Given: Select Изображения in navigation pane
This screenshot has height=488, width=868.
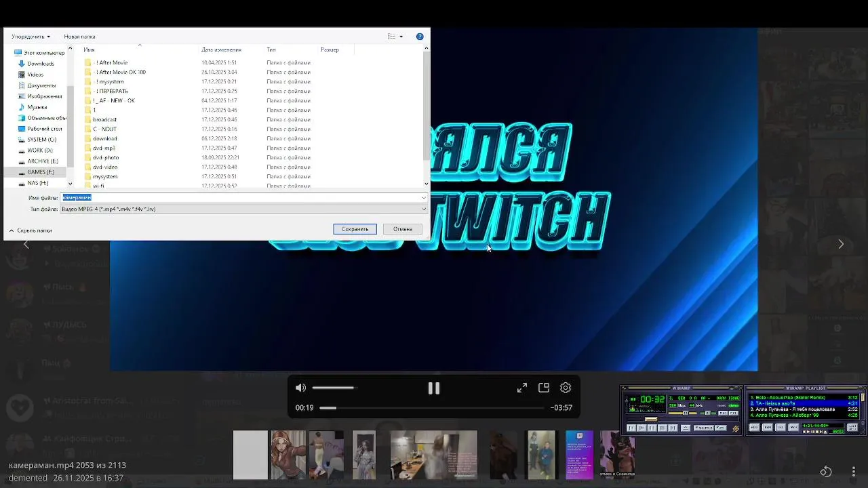Looking at the screenshot, I should pos(40,96).
